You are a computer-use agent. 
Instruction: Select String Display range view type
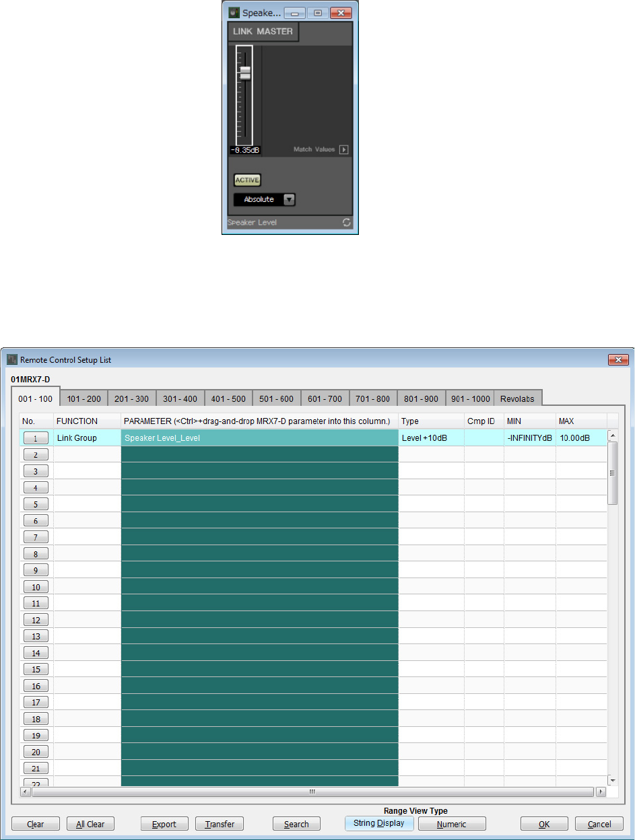(x=379, y=823)
